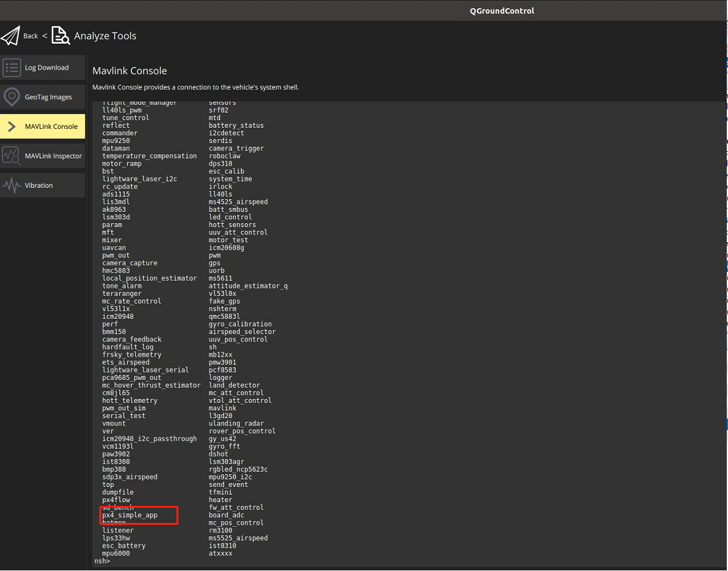The height and width of the screenshot is (571, 728).
Task: Click the GeoTag Images location pin icon
Action: (11, 97)
